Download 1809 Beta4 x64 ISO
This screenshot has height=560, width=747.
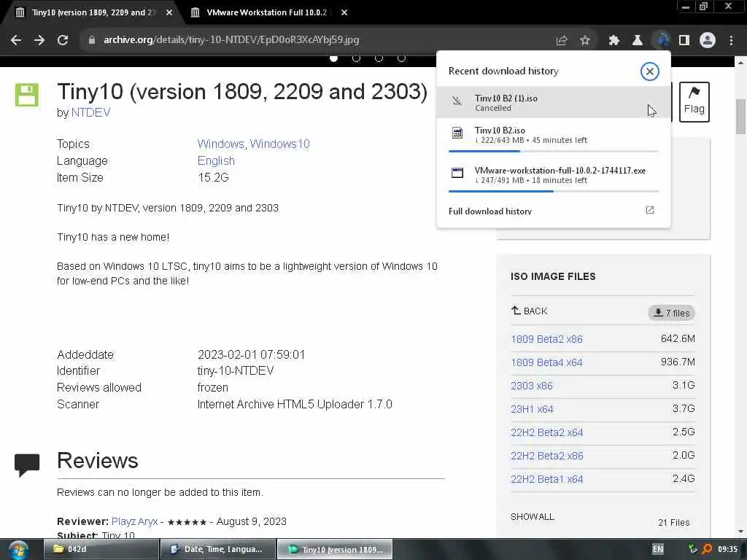click(x=546, y=362)
